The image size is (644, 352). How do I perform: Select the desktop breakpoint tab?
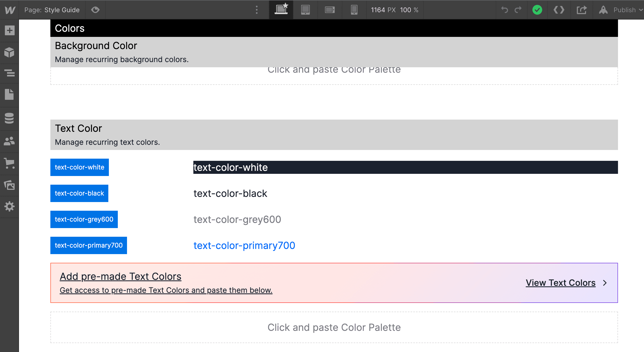coord(281,10)
